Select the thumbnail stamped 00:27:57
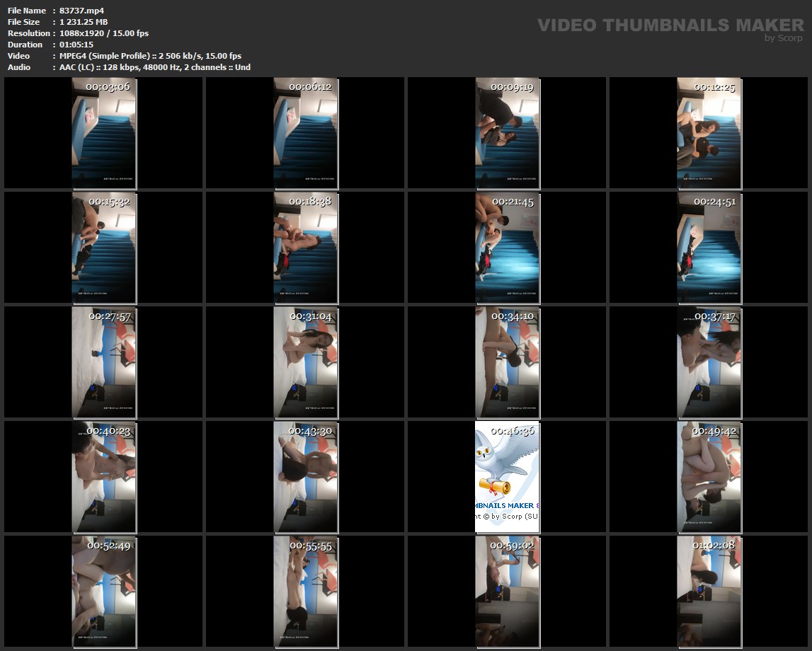The height and width of the screenshot is (651, 812). click(104, 362)
